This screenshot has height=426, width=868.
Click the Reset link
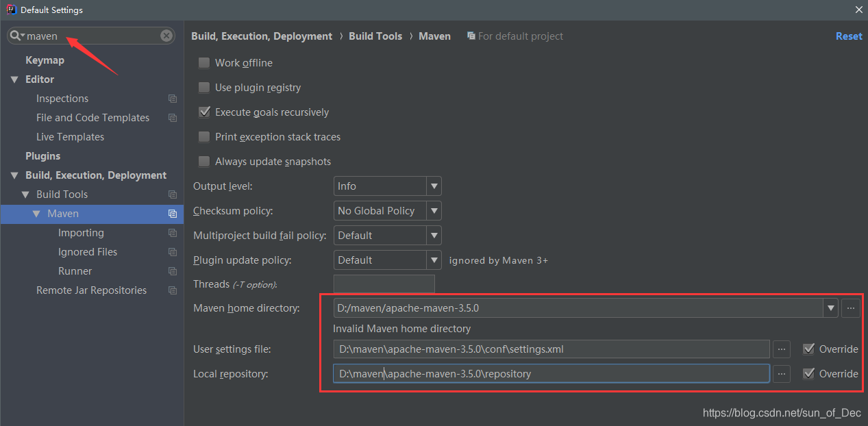click(x=849, y=36)
